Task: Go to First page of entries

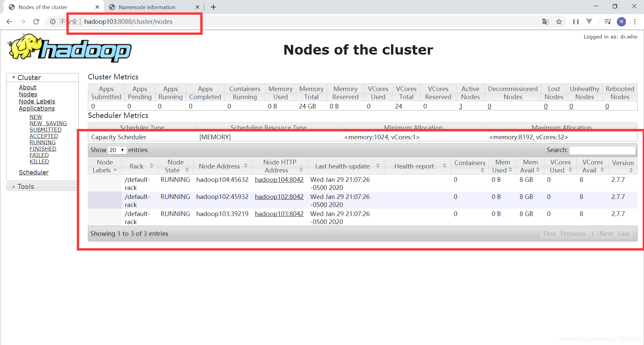Action: [549, 234]
